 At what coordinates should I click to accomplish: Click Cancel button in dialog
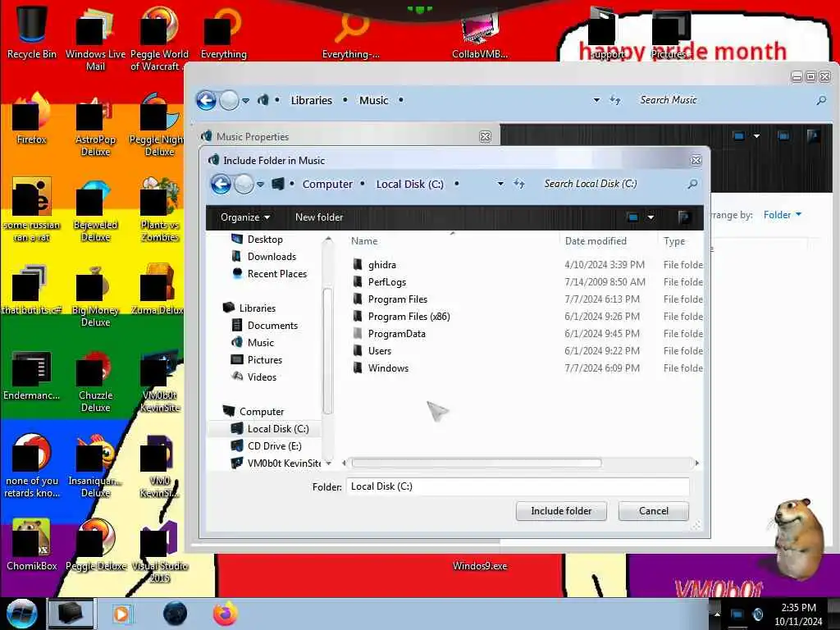[x=654, y=511]
